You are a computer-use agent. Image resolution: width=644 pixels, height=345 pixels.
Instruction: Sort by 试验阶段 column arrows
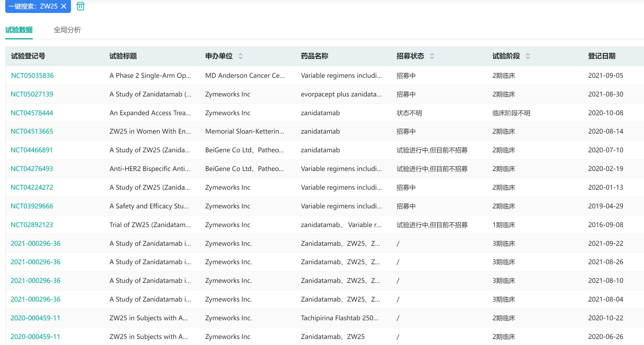(x=528, y=56)
